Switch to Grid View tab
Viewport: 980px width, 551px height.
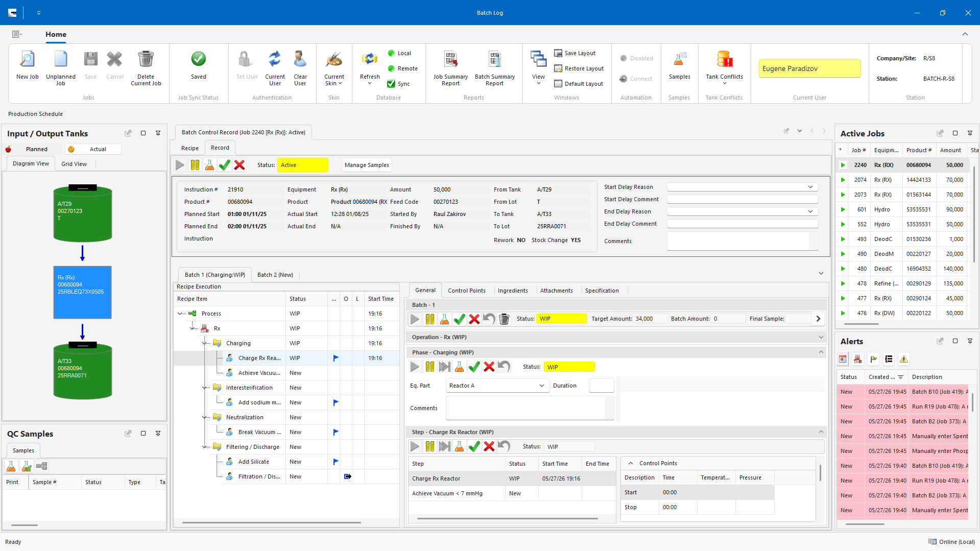(74, 164)
